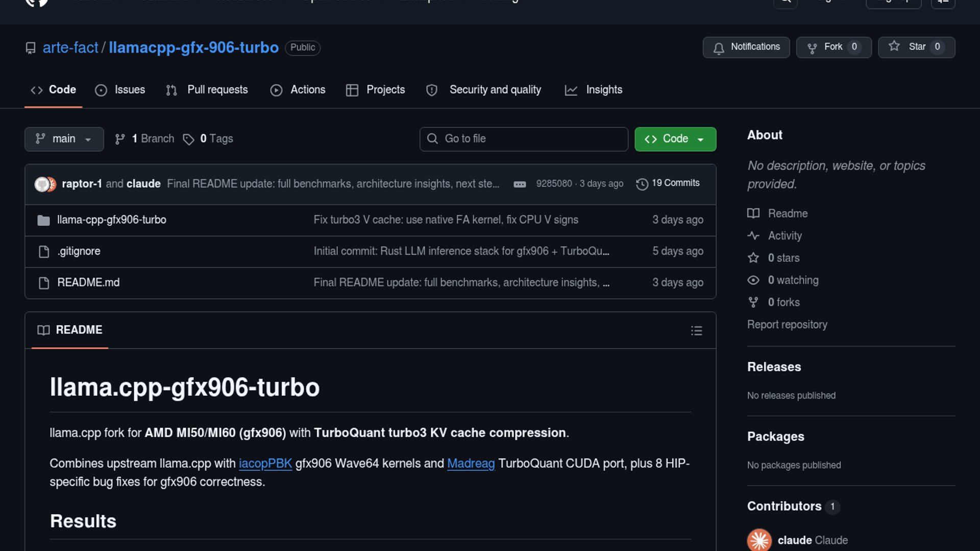Click the Notifications bell button

(746, 47)
